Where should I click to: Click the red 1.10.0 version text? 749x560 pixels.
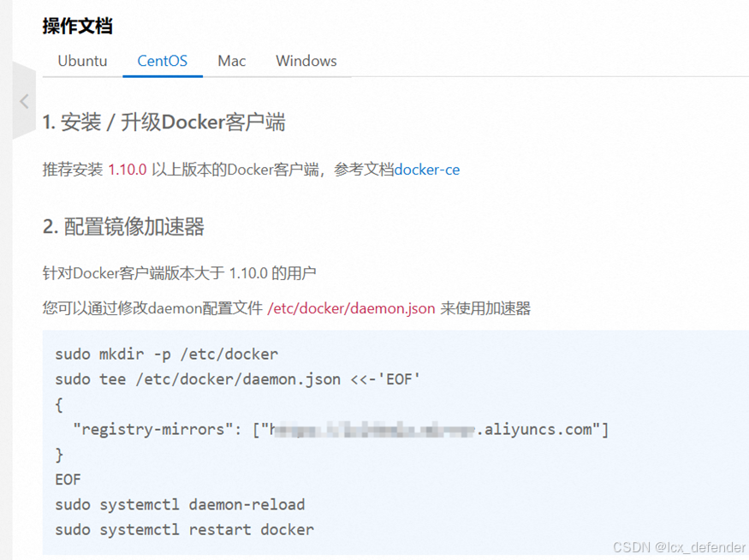click(x=127, y=170)
